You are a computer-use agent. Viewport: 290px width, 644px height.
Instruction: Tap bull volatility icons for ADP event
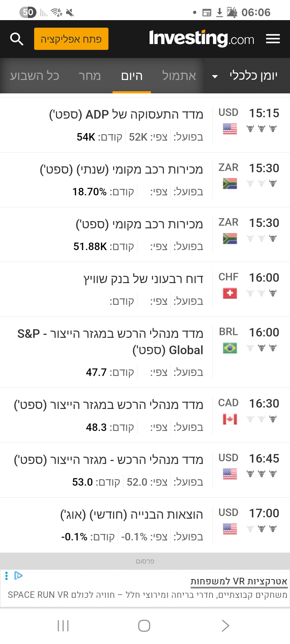coord(262,129)
